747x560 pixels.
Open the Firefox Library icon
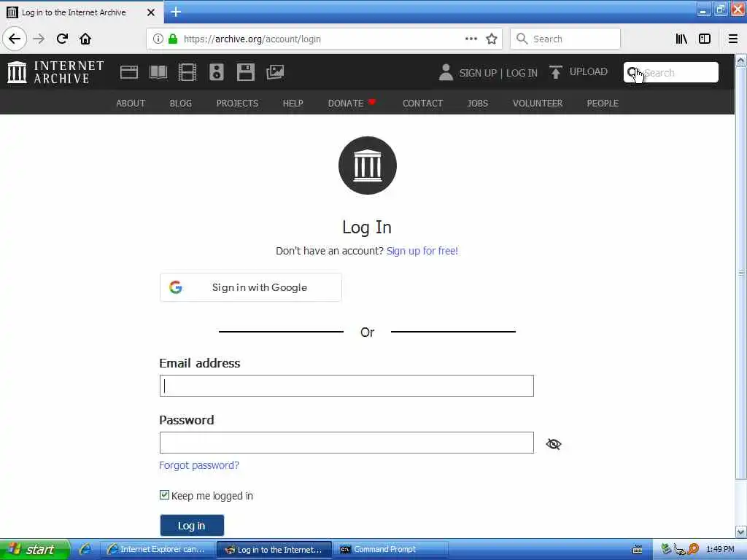(x=681, y=39)
